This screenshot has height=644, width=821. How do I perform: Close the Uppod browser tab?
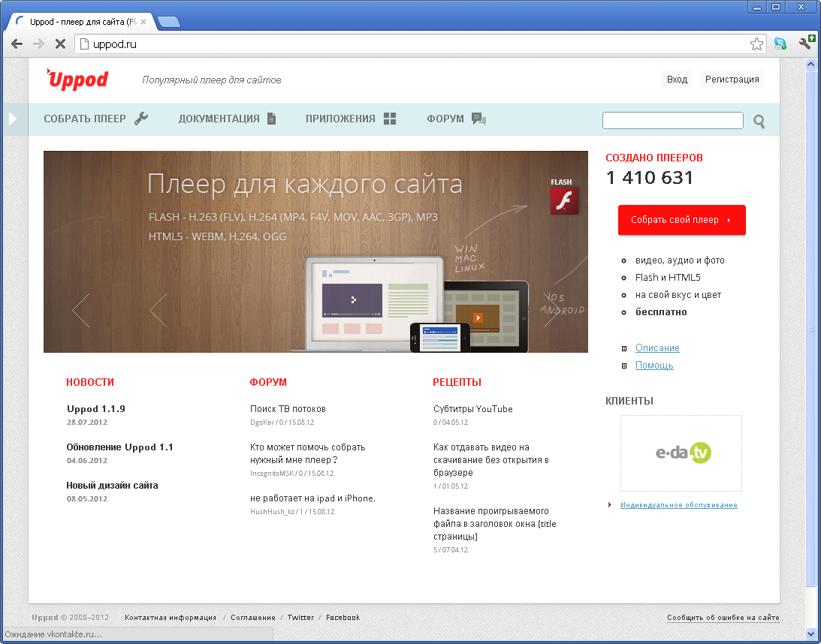coord(143,22)
